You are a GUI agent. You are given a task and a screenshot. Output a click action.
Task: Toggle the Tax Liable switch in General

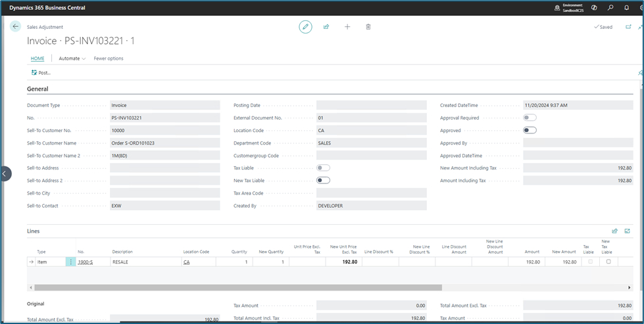pyautogui.click(x=323, y=168)
